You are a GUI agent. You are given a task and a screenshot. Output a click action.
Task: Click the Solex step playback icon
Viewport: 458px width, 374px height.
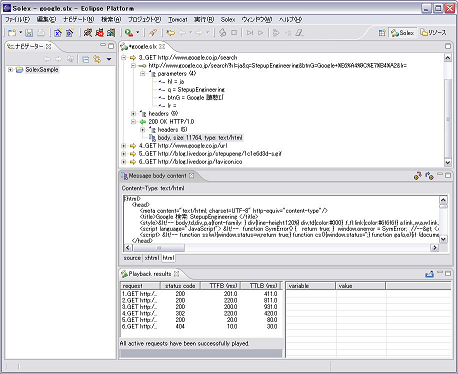(250, 33)
